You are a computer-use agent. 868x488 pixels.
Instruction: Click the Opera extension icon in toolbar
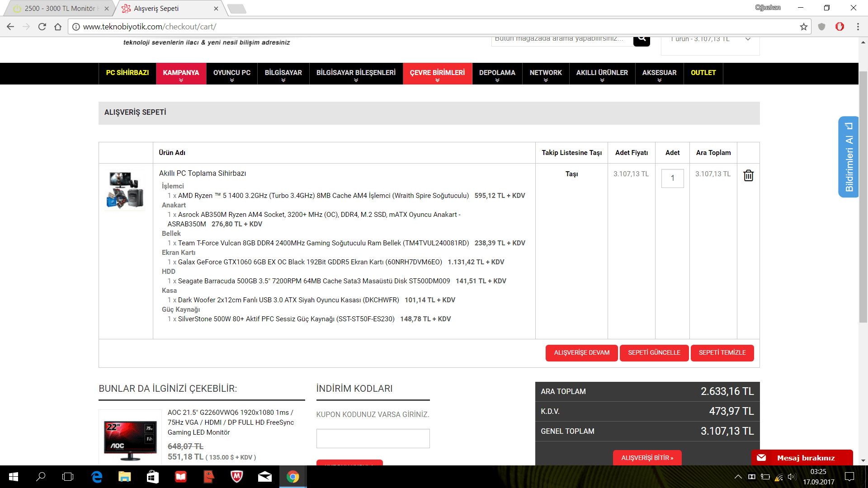840,27
